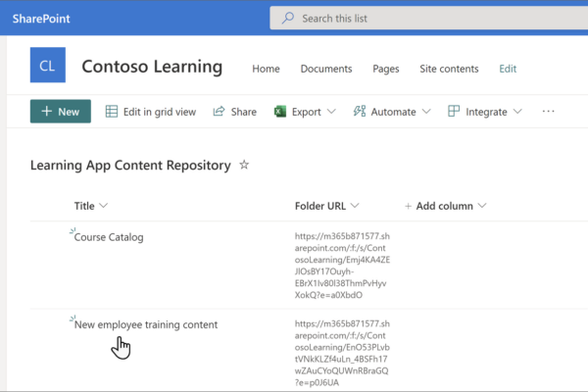Click the Automate command label
Viewport: 588px width, 392px height.
coord(393,112)
